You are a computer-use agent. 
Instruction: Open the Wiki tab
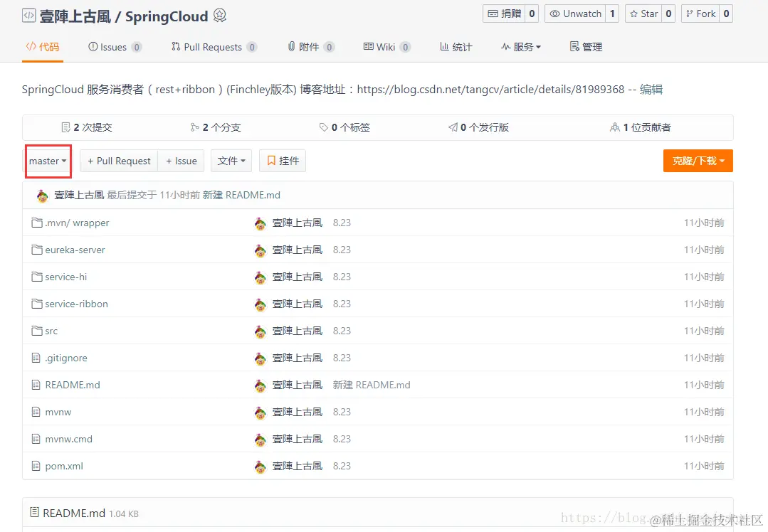(387, 47)
